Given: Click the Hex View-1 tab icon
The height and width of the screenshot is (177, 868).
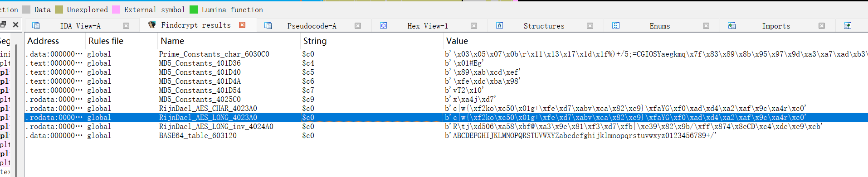Looking at the screenshot, I should pyautogui.click(x=384, y=25).
